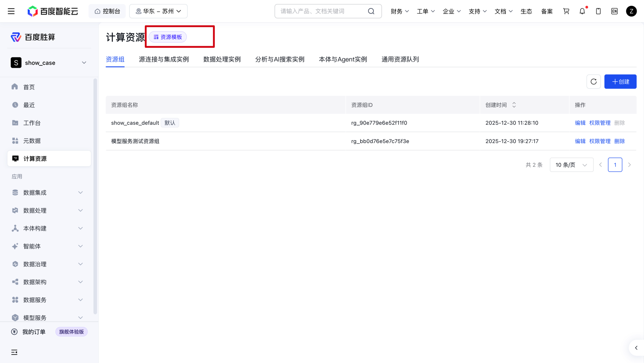Screen dimensions: 644x363
Task: Expand 数据治理 in the sidebar
Action: pyautogui.click(x=49, y=264)
